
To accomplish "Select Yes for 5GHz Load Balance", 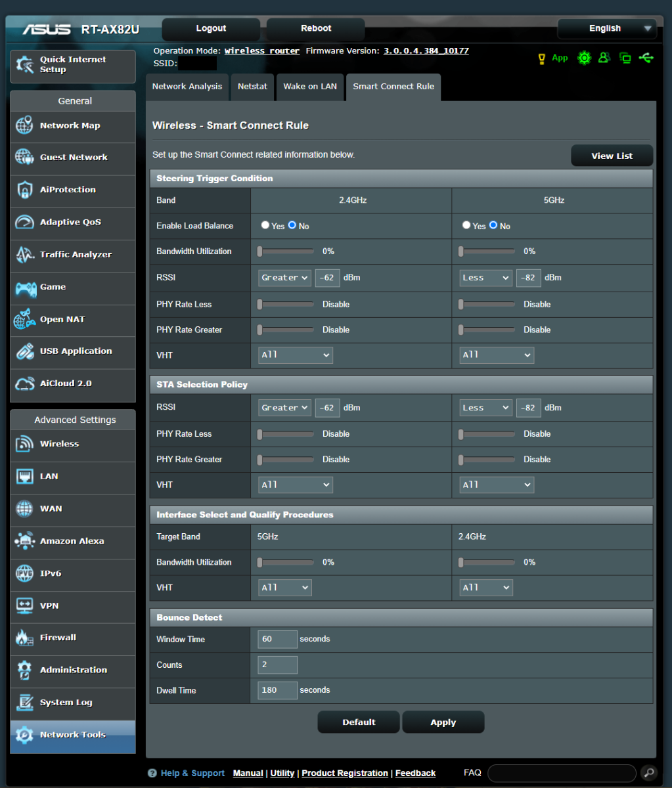I will (x=466, y=225).
